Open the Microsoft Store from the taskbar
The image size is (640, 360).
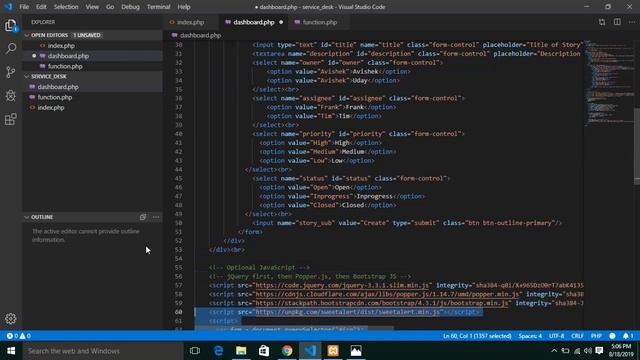coord(264,351)
